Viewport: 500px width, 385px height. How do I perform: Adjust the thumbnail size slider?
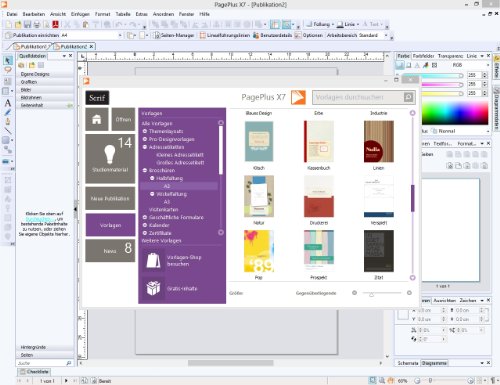click(x=371, y=294)
